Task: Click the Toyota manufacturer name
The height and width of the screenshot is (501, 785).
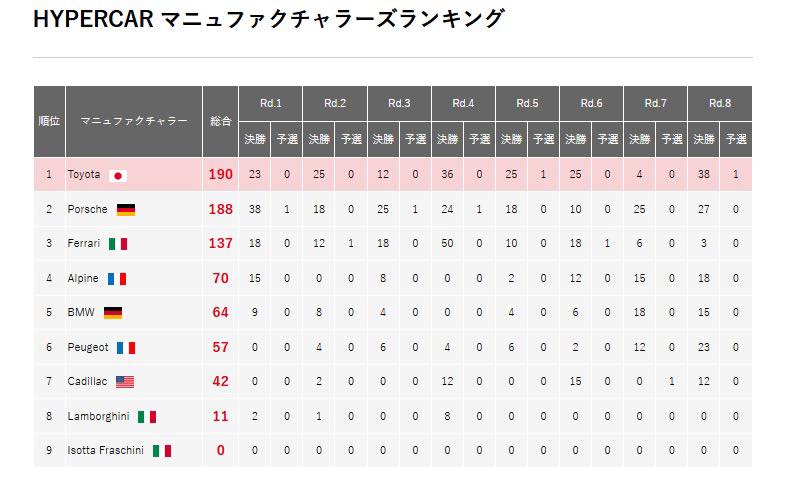Action: (84, 175)
